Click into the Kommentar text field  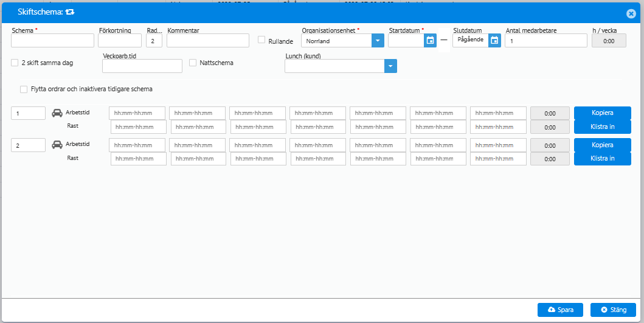pos(208,41)
